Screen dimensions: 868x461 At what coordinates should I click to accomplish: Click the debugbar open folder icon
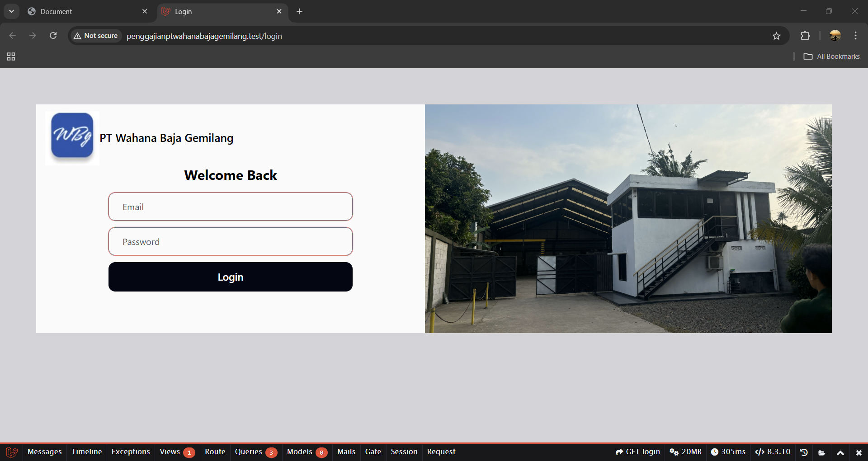pyautogui.click(x=822, y=452)
